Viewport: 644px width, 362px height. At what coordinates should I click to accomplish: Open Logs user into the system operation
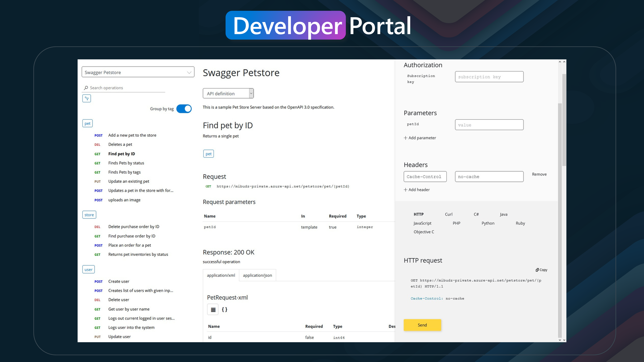coord(131,328)
